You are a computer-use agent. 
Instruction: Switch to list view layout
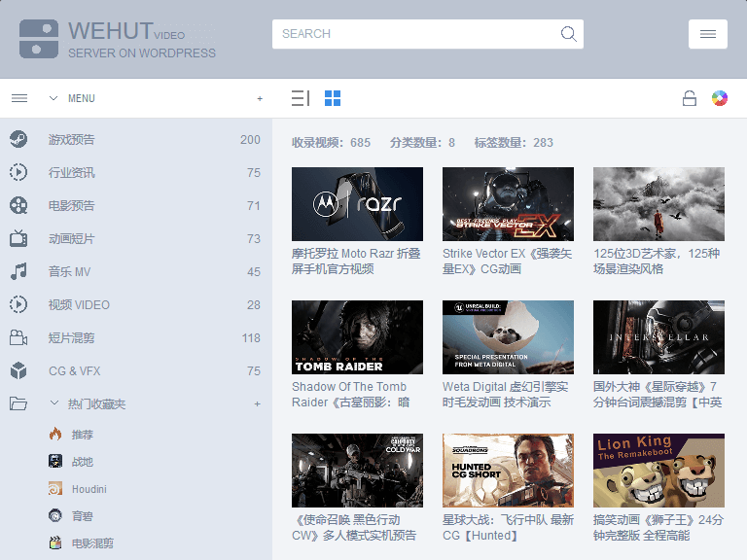click(x=301, y=98)
